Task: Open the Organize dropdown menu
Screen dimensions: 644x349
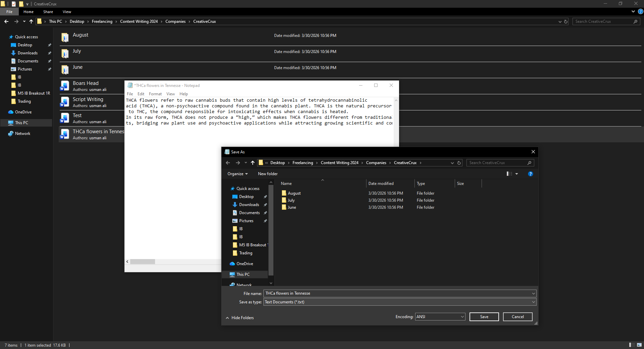Action: (238, 174)
